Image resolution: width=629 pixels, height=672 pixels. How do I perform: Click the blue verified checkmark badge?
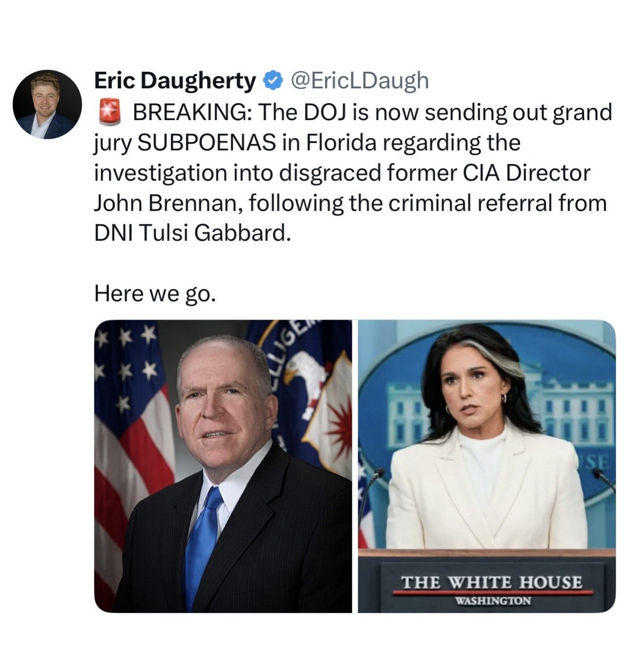point(272,81)
